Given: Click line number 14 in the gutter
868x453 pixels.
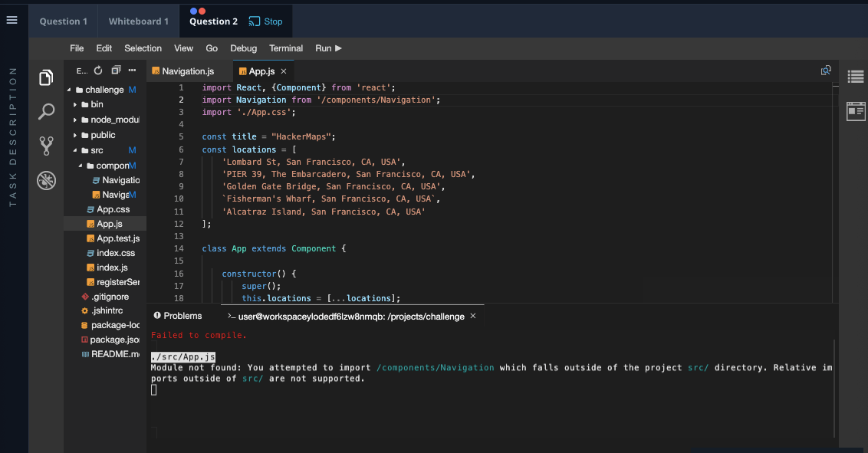Looking at the screenshot, I should click(x=179, y=248).
